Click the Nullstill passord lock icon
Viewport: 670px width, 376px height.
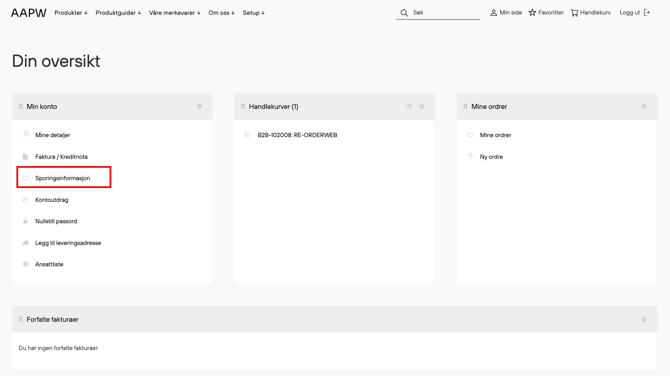25,221
